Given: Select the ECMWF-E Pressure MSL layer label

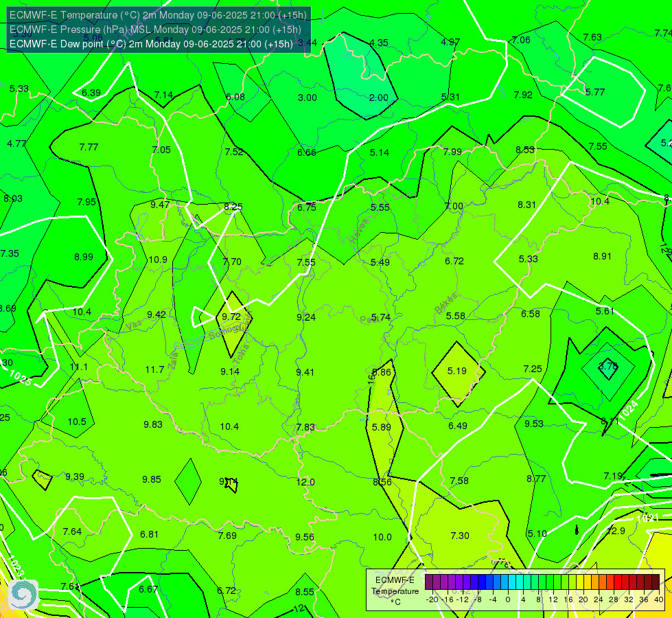Looking at the screenshot, I should click(155, 30).
